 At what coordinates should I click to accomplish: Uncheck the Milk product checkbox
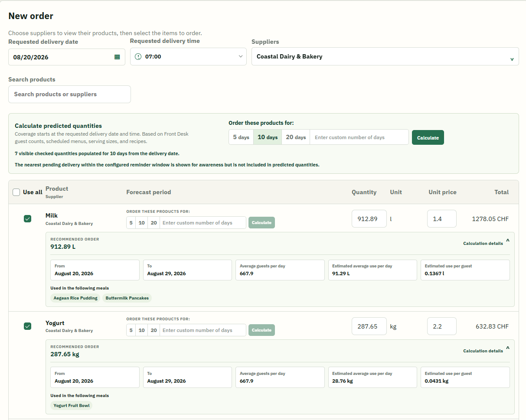[x=27, y=219]
